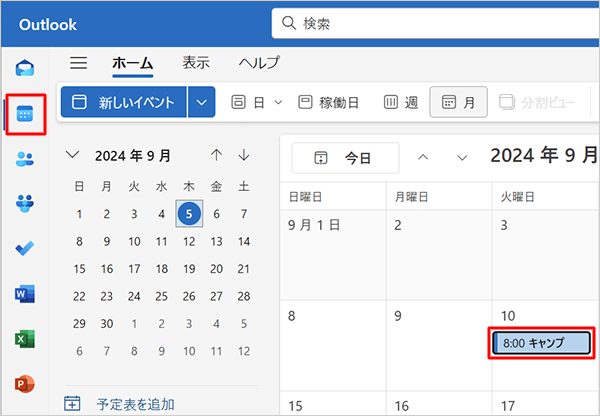Image resolution: width=600 pixels, height=416 pixels.
Task: Launch Word from the sidebar
Action: pyautogui.click(x=25, y=294)
